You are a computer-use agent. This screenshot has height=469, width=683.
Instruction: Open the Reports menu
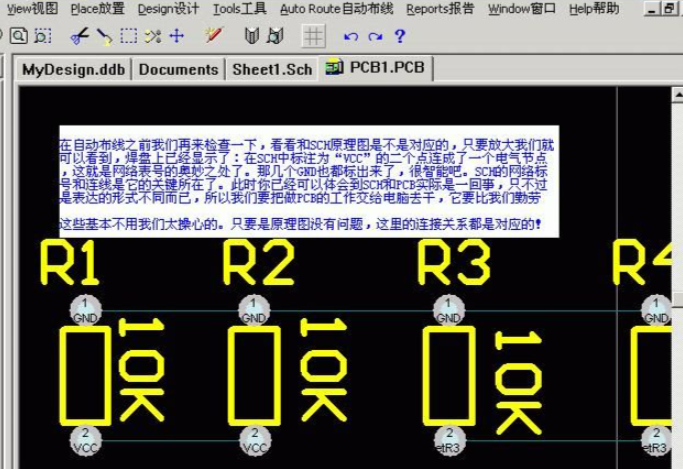(440, 9)
